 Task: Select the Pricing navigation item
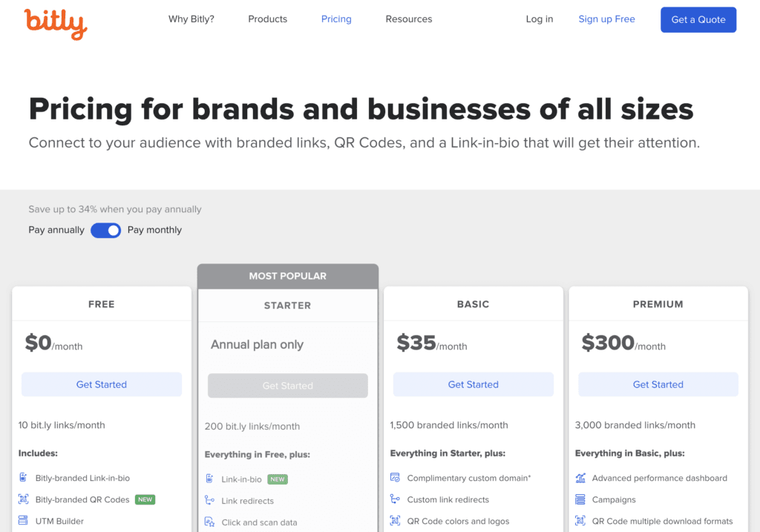(x=336, y=19)
